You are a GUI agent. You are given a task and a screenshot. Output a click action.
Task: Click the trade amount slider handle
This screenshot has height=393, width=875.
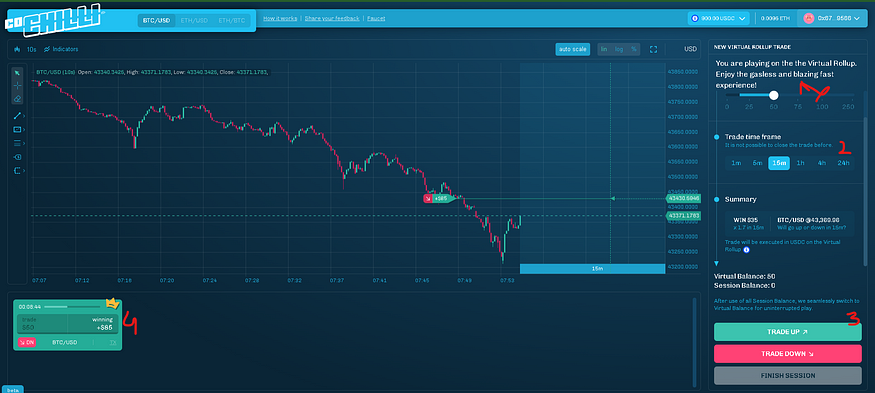coord(773,95)
